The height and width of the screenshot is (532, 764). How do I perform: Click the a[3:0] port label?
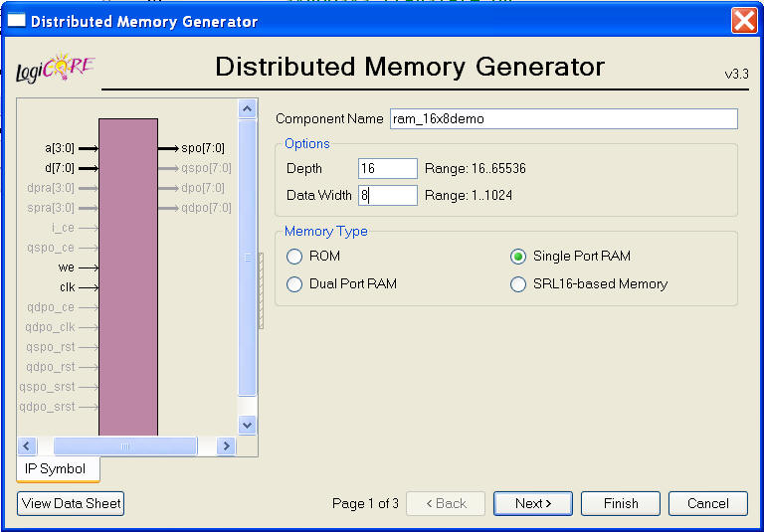point(60,148)
